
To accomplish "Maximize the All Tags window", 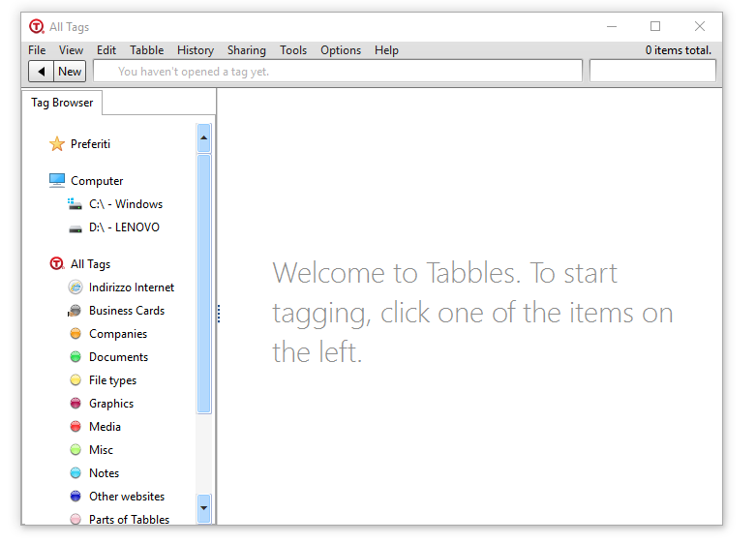I will 655,26.
